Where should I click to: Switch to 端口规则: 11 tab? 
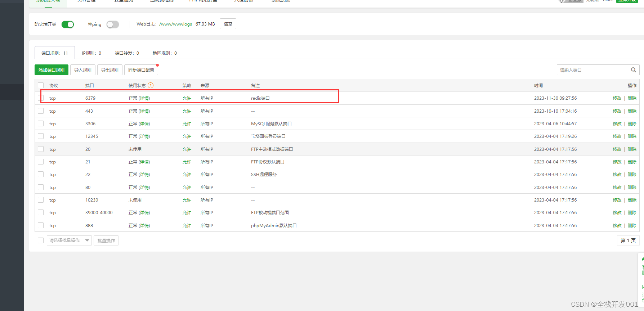click(x=55, y=53)
